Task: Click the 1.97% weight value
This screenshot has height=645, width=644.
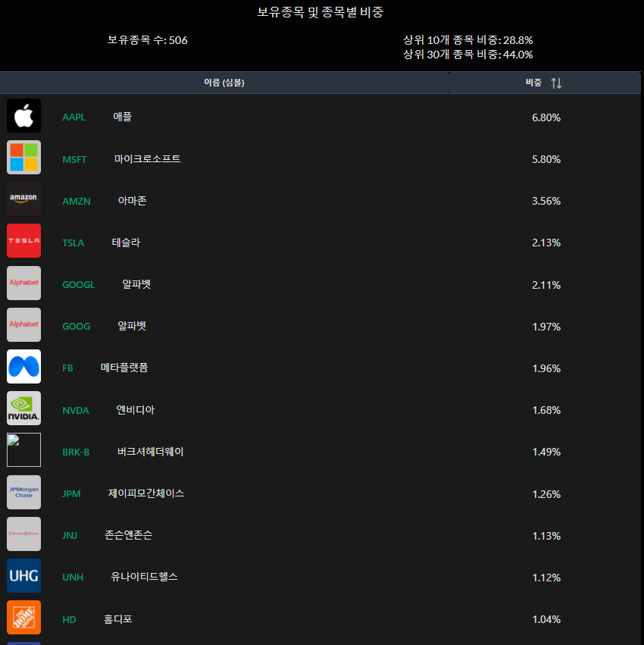Action: pyautogui.click(x=546, y=327)
